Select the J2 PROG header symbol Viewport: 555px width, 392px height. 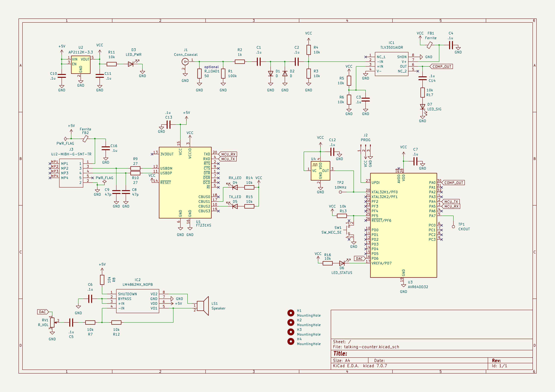[365, 149]
